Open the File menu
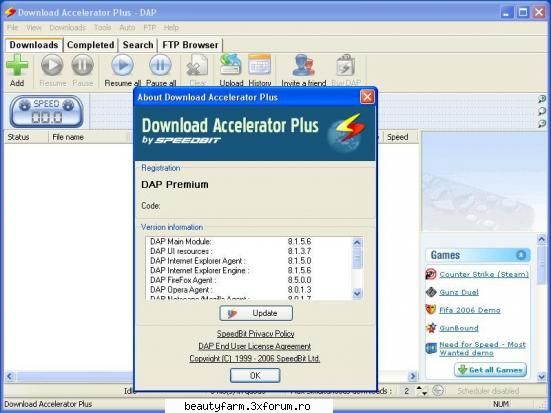The width and height of the screenshot is (551, 413). [12, 27]
